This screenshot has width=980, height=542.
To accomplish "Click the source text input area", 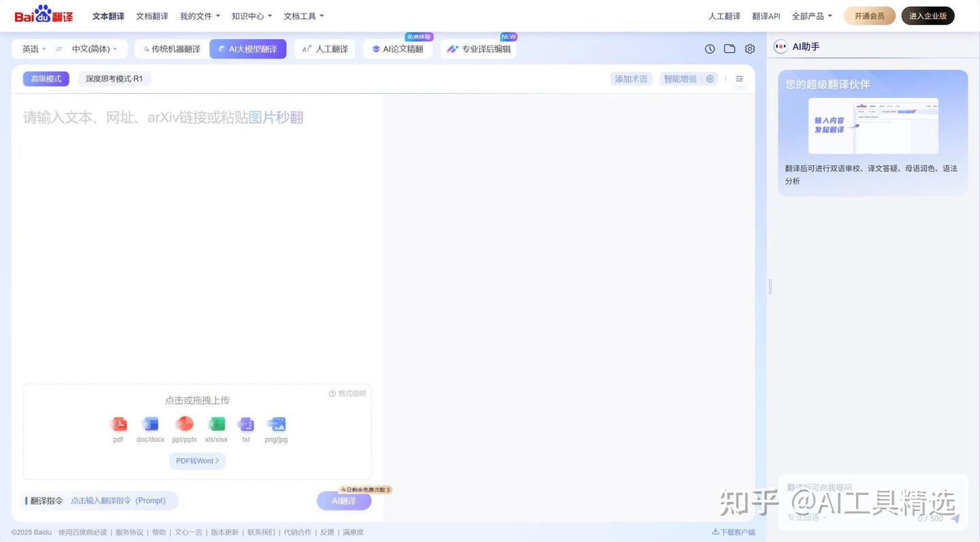I will point(197,238).
